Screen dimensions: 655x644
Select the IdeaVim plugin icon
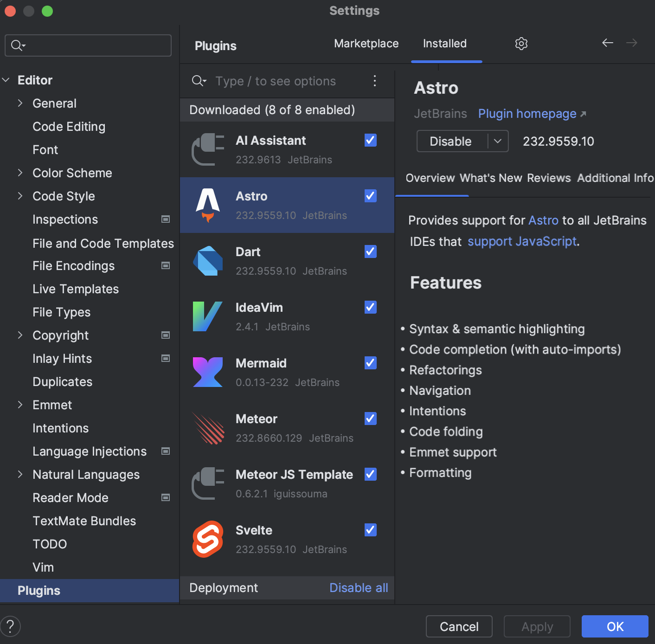[x=207, y=316]
